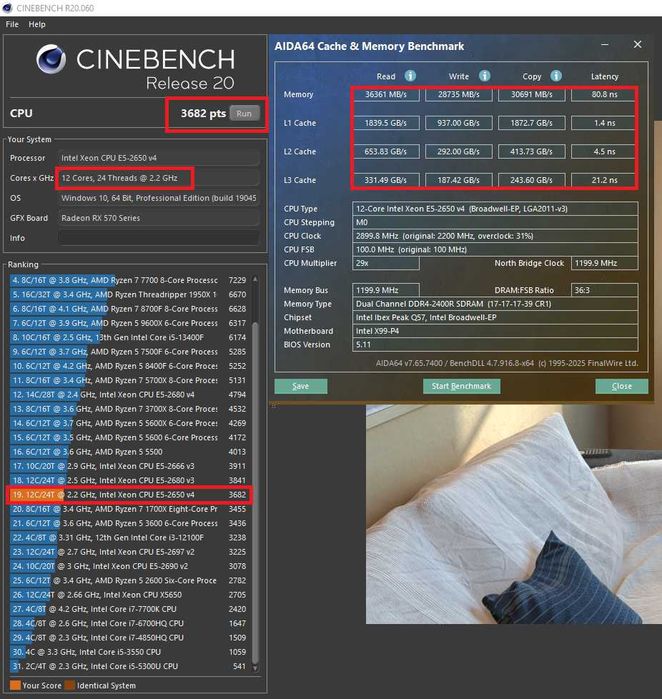This screenshot has width=662, height=699.
Task: Select ranking row AMD Ryzen 7 5700X
Action: click(128, 380)
